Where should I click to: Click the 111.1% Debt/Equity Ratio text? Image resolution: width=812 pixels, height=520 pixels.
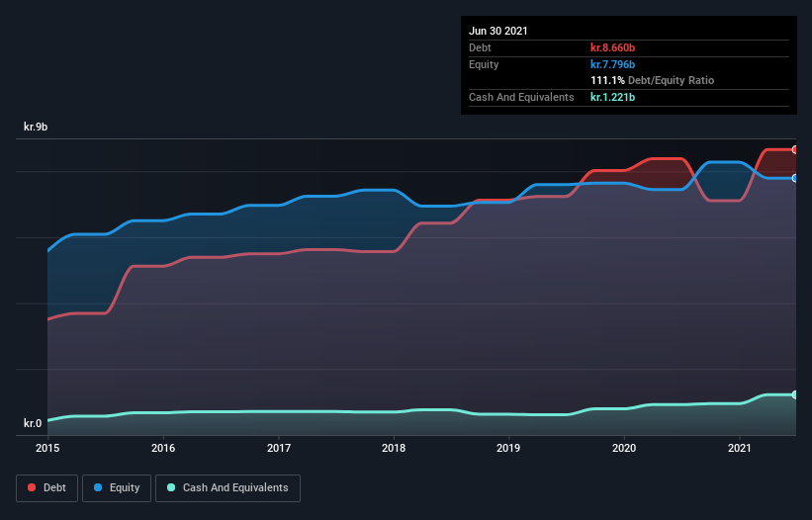[652, 80]
